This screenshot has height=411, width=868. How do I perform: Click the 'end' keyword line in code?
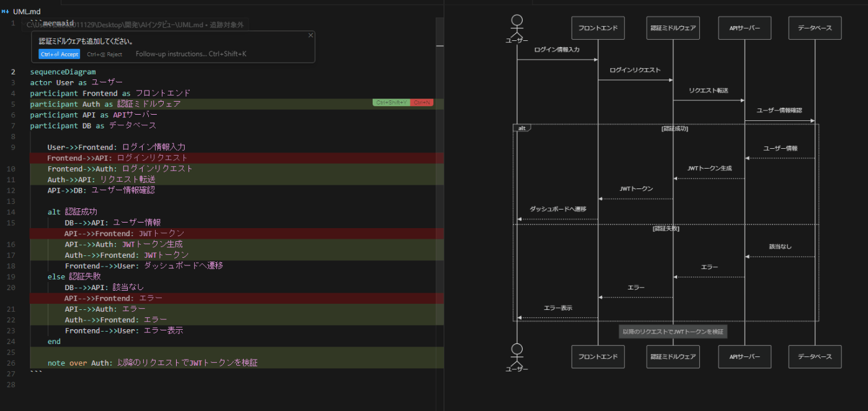point(54,342)
